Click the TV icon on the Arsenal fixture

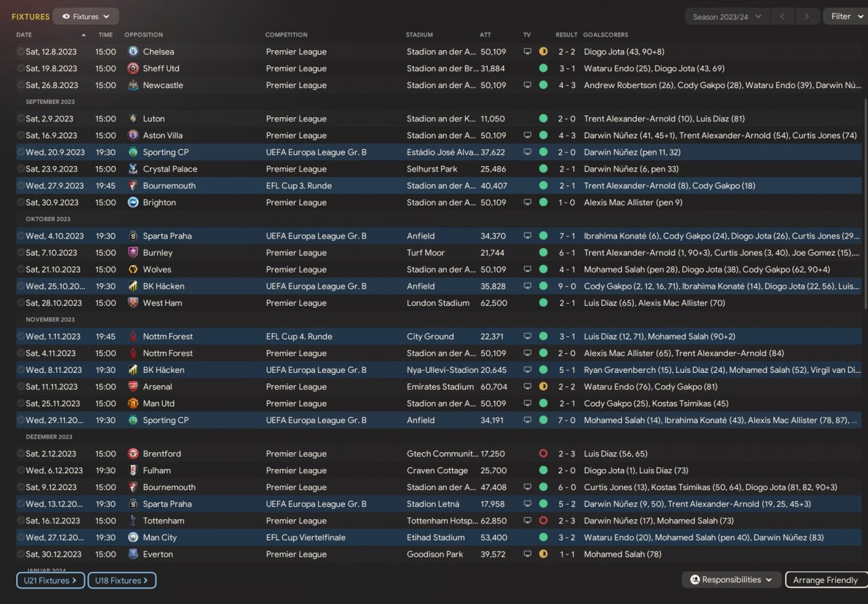pos(528,387)
